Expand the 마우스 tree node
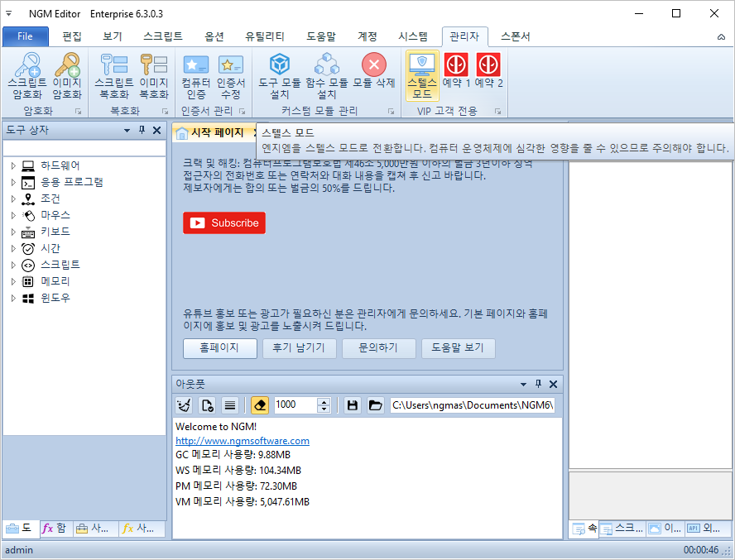The width and height of the screenshot is (735, 560). click(13, 215)
